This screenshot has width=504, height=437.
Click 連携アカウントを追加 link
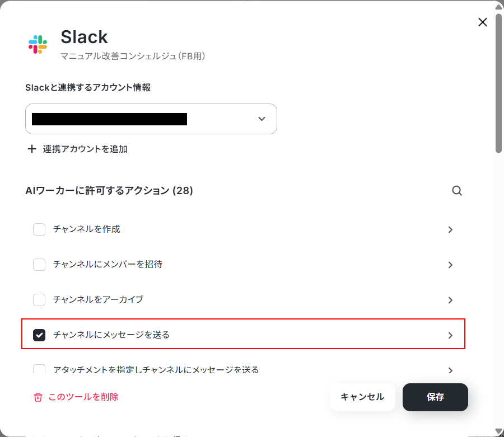[85, 149]
